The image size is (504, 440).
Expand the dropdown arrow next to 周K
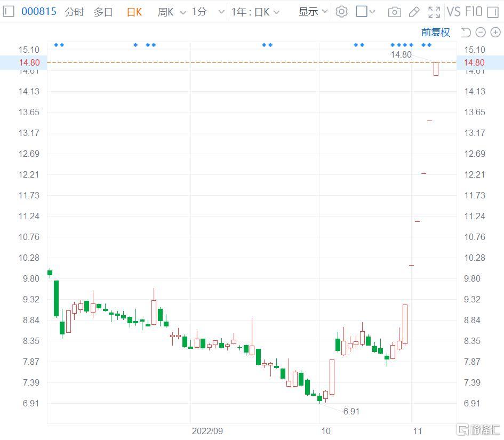pos(183,13)
